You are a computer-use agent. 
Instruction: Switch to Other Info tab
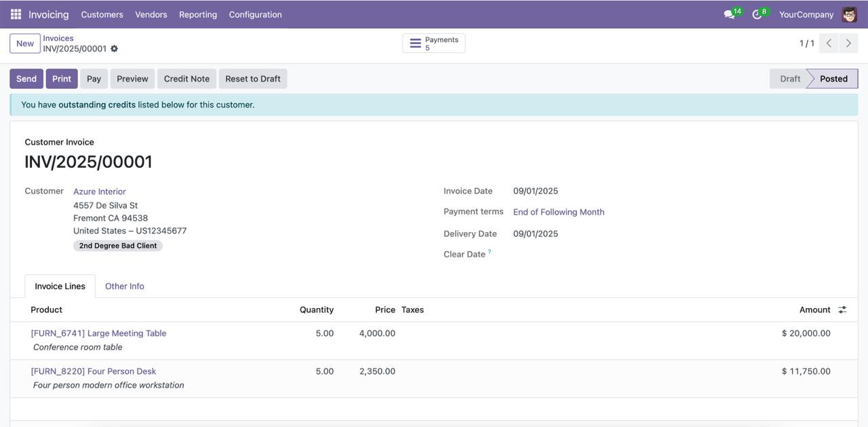click(x=125, y=286)
